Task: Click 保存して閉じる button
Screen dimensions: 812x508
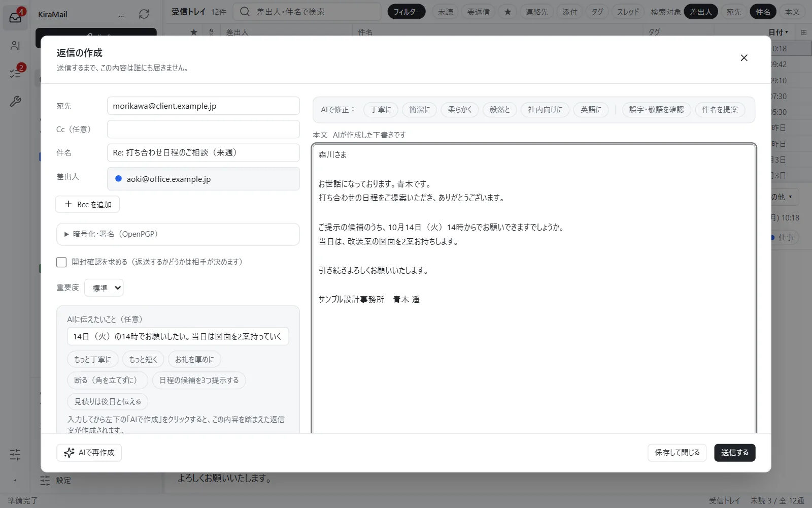Action: [x=677, y=453]
